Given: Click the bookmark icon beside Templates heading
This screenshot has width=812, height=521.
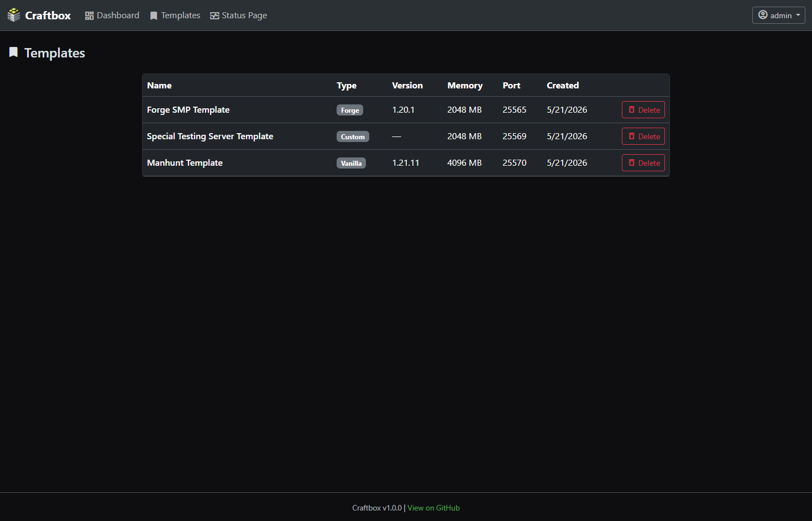Looking at the screenshot, I should (x=13, y=52).
